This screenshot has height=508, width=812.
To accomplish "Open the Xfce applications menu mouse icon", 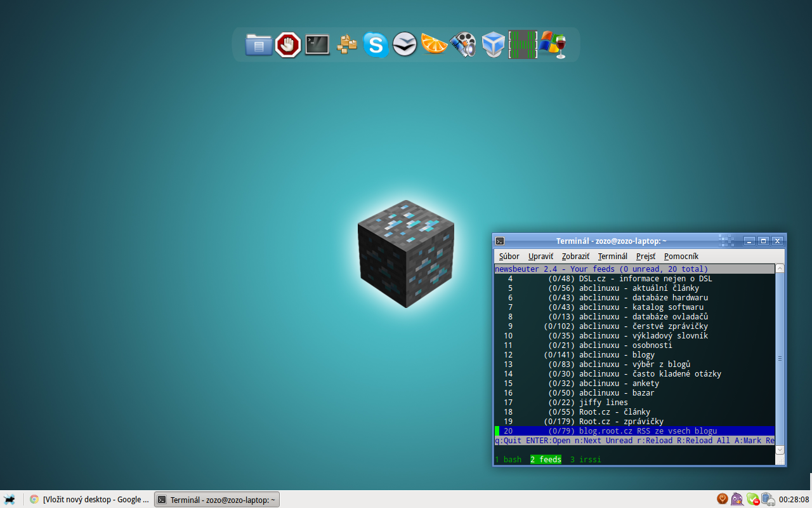I will pos(10,500).
